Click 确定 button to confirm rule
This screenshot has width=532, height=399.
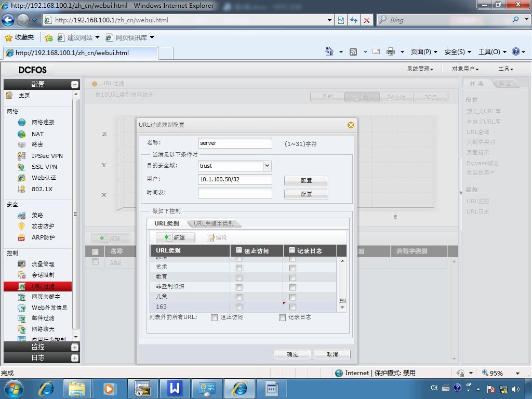click(x=292, y=354)
